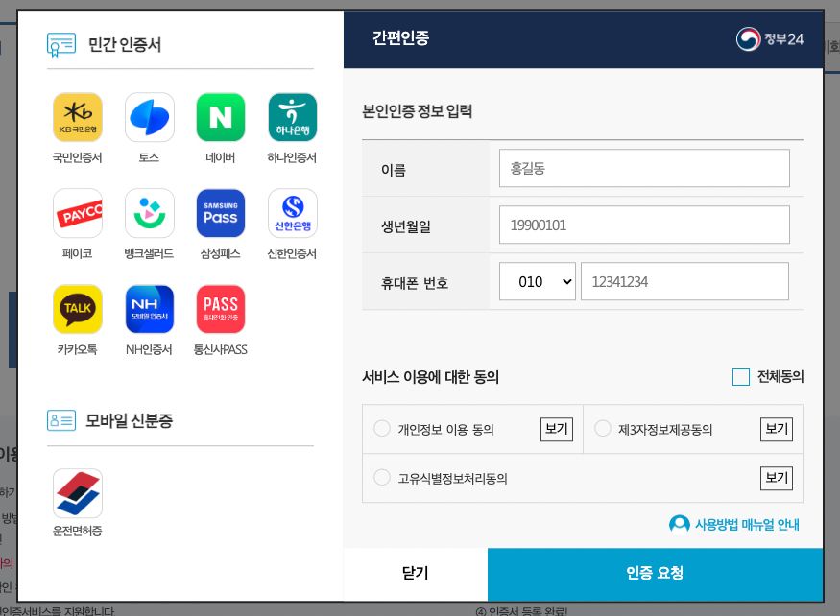Image resolution: width=840 pixels, height=616 pixels.
Task: Choose the 페이코 (PAYCO) icon
Action: point(78,213)
